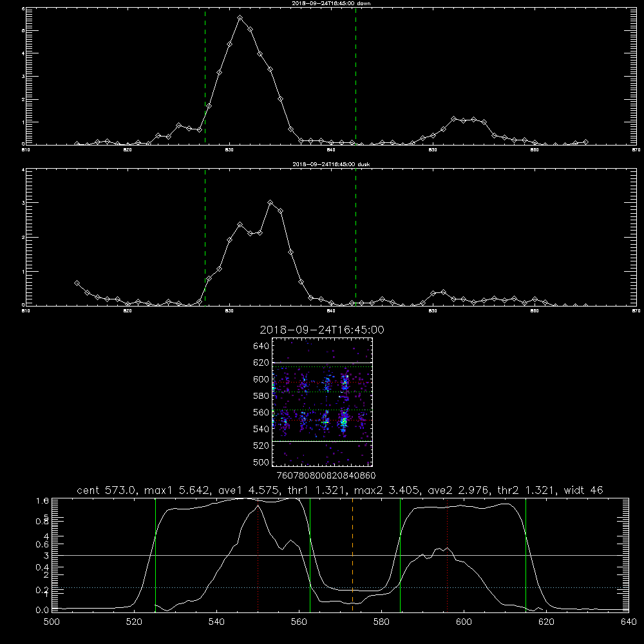This screenshot has width=644, height=644.
Task: Click the '640' label on the bottom plot x-axis
Action: tap(629, 621)
